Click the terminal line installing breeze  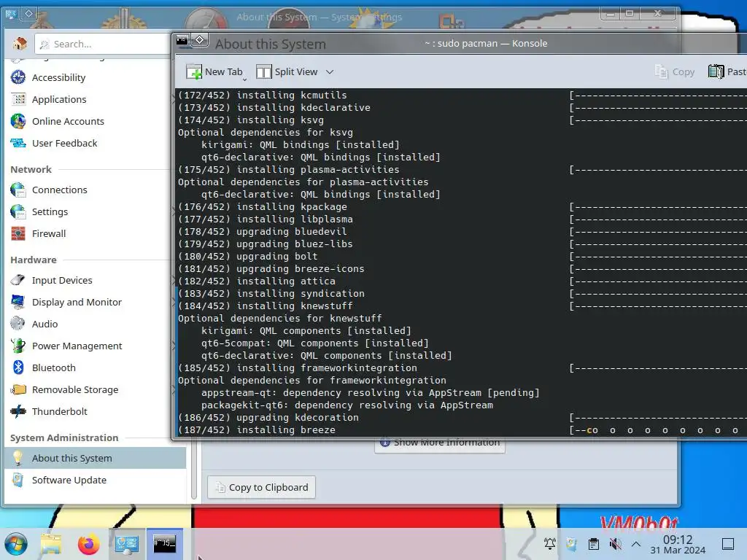tap(257, 430)
